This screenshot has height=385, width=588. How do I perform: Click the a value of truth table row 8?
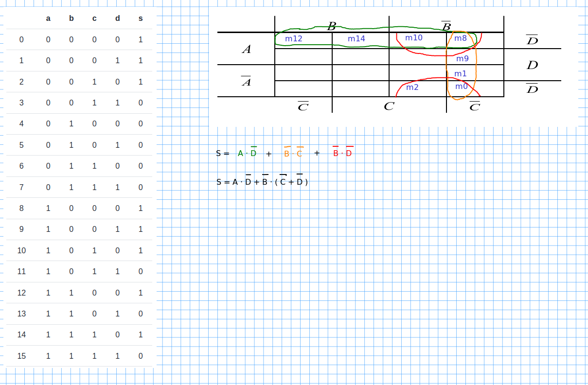coord(48,208)
